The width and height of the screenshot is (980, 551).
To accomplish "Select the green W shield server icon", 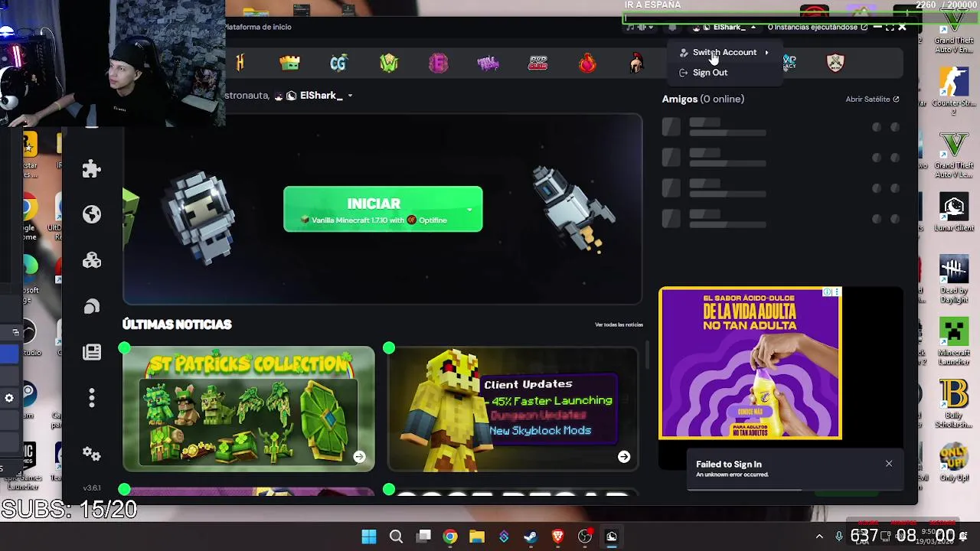I will [389, 63].
